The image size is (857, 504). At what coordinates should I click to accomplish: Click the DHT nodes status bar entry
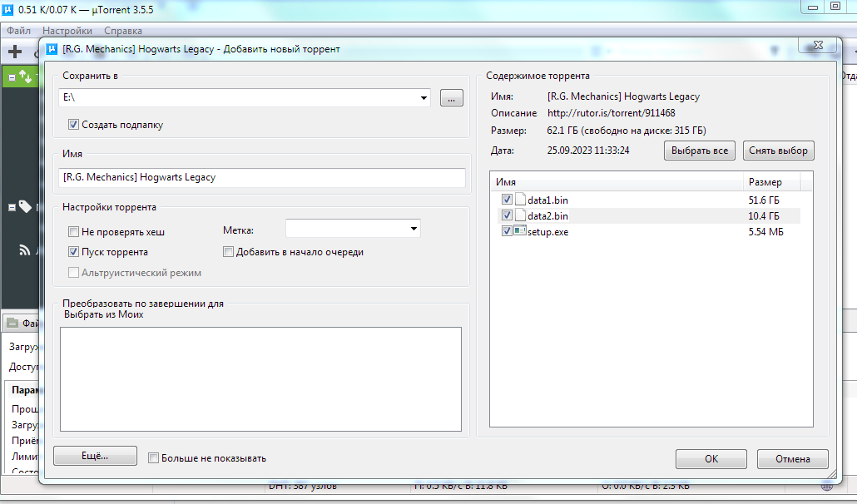click(303, 486)
